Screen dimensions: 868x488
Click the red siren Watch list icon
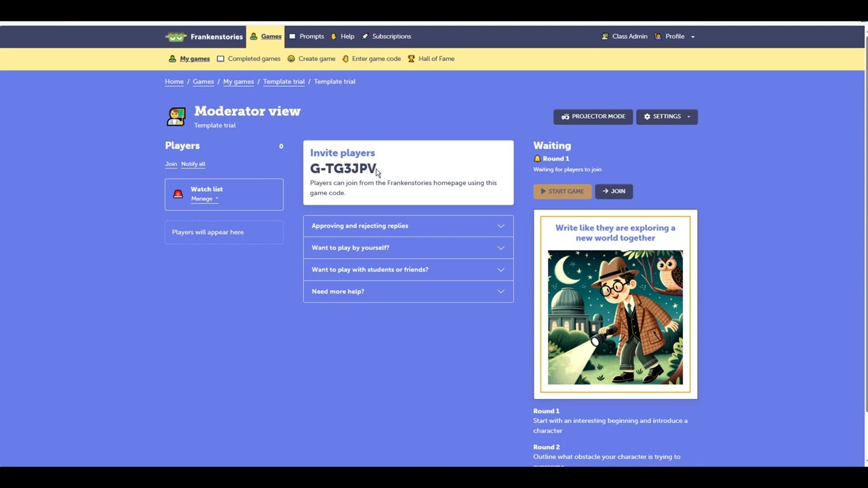(x=178, y=194)
